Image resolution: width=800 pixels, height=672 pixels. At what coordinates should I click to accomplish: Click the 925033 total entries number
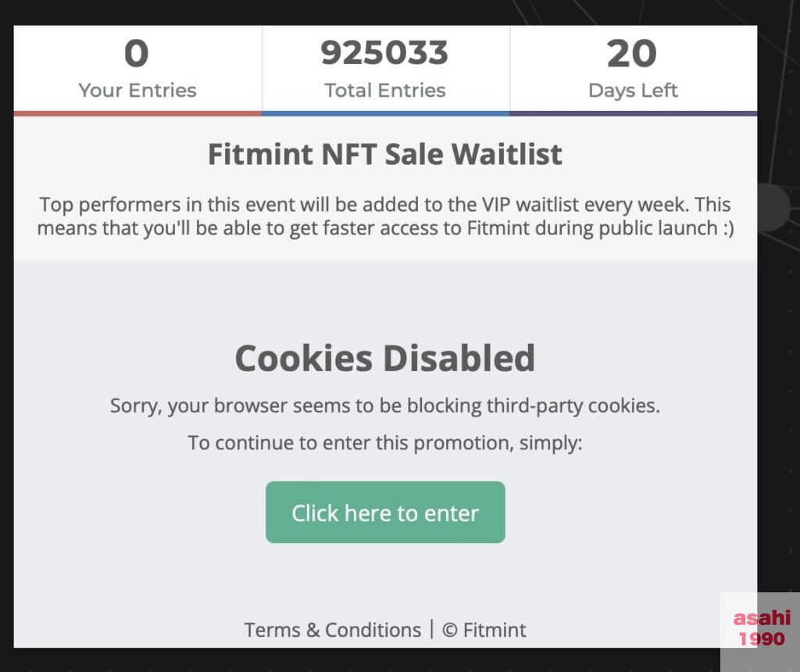[x=384, y=53]
